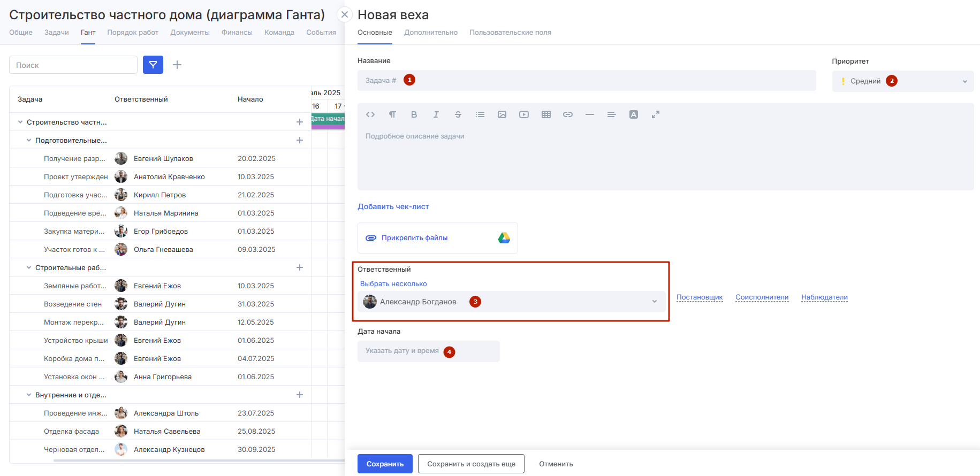The height and width of the screenshot is (476, 980).
Task: Open Документы tab
Action: (190, 33)
